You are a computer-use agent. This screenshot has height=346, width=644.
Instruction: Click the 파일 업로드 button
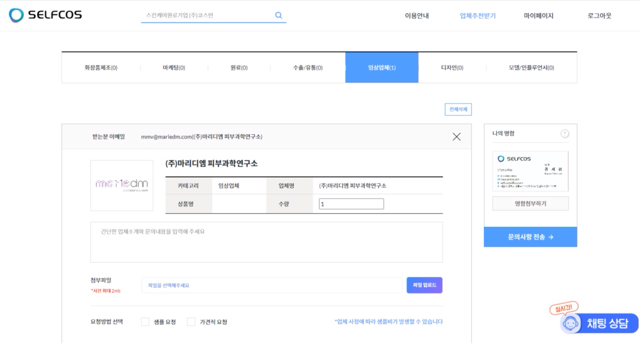click(x=424, y=285)
